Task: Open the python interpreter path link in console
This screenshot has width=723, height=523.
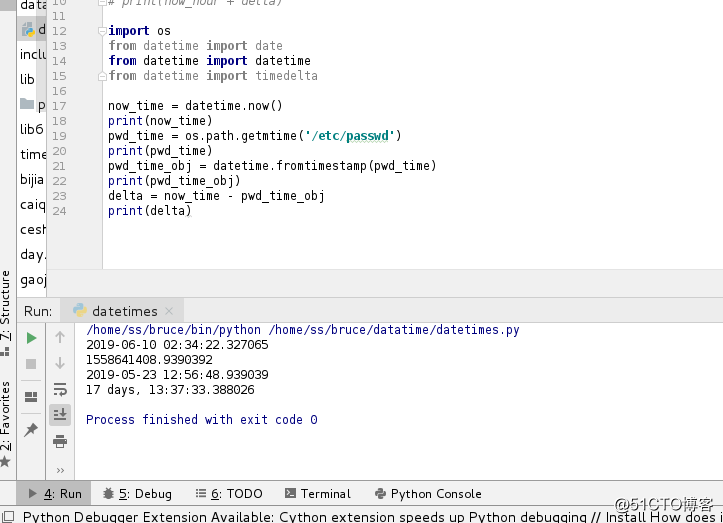Action: (x=173, y=330)
